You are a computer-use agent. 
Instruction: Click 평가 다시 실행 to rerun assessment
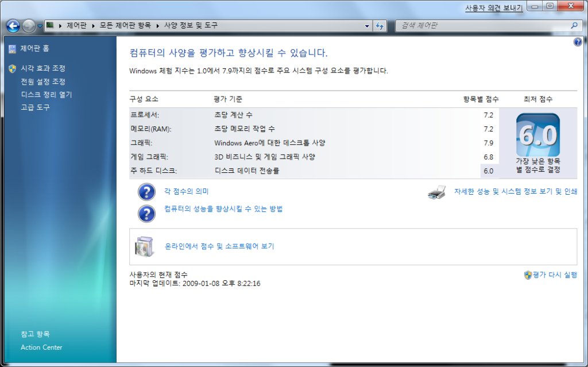pyautogui.click(x=555, y=275)
